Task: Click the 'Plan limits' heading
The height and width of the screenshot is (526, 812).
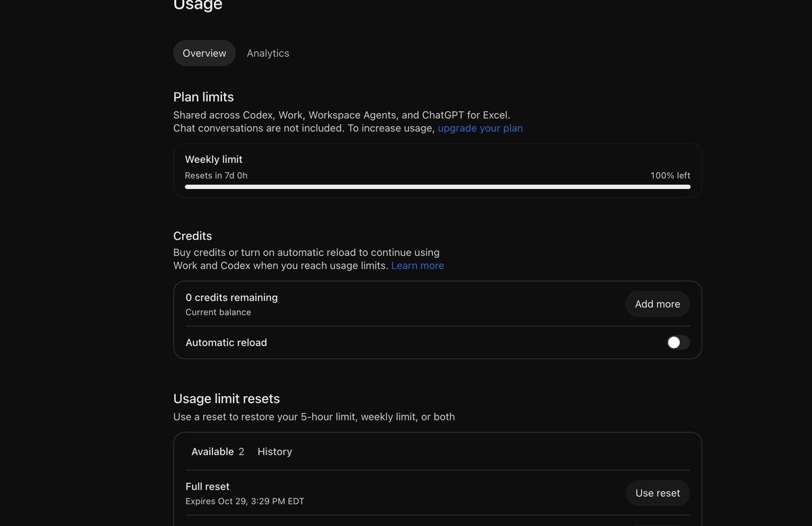Action: pyautogui.click(x=204, y=97)
